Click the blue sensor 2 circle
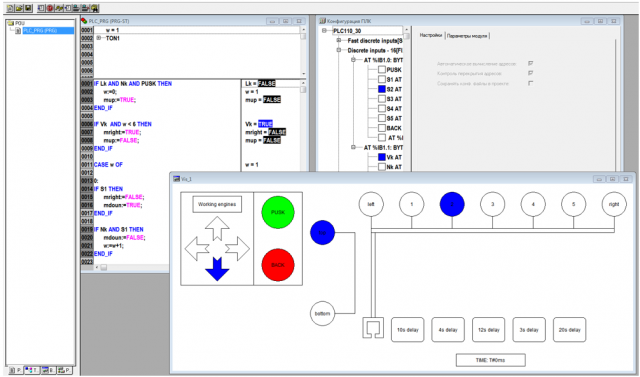The height and width of the screenshot is (377, 640). (x=452, y=204)
